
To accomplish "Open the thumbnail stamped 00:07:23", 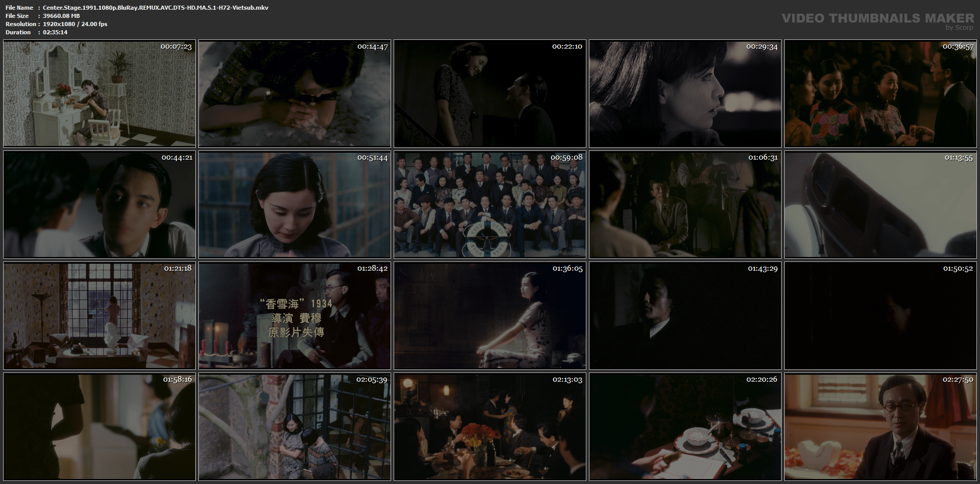I will tap(99, 94).
